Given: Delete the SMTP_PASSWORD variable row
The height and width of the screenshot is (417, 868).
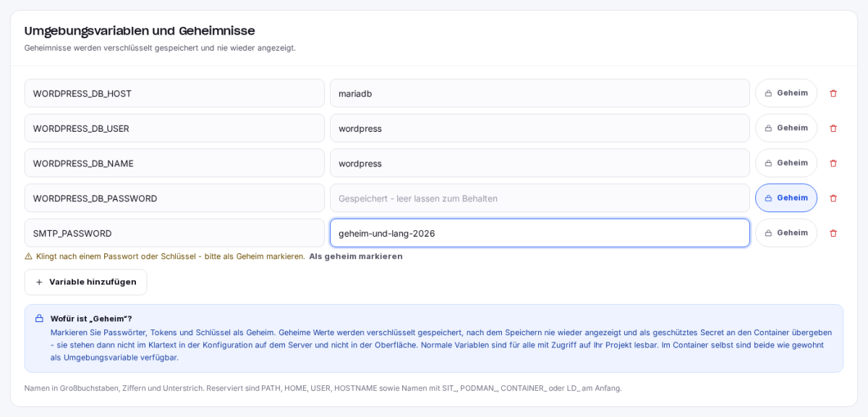Looking at the screenshot, I should click(833, 233).
